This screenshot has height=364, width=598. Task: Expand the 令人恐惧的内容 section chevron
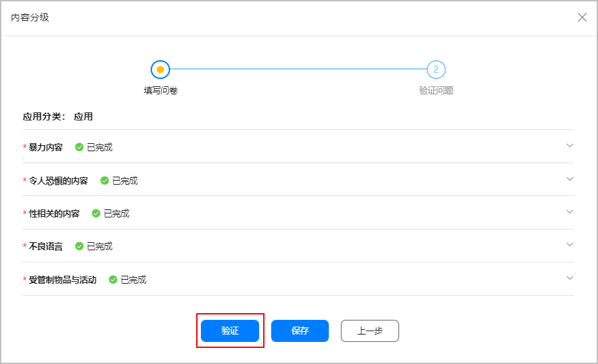570,179
